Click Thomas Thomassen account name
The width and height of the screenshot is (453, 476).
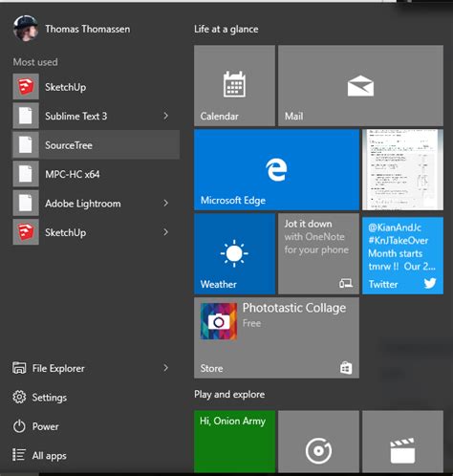tap(88, 29)
